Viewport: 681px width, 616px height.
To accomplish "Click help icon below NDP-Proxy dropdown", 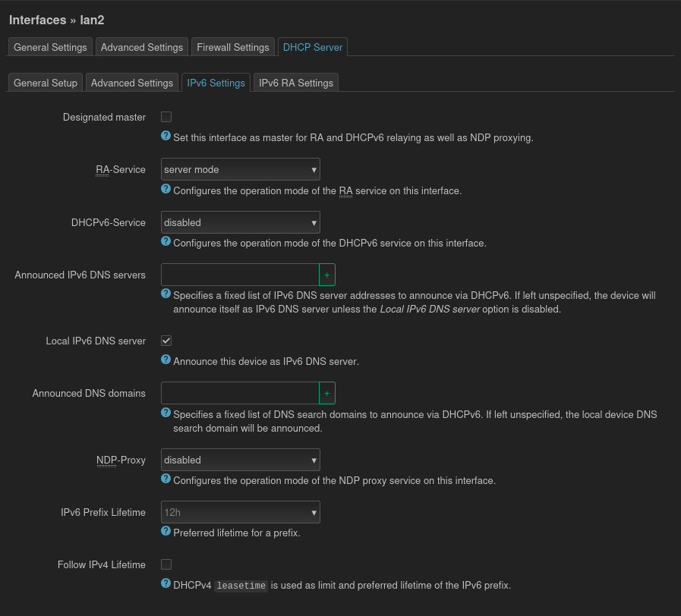I will point(166,479).
